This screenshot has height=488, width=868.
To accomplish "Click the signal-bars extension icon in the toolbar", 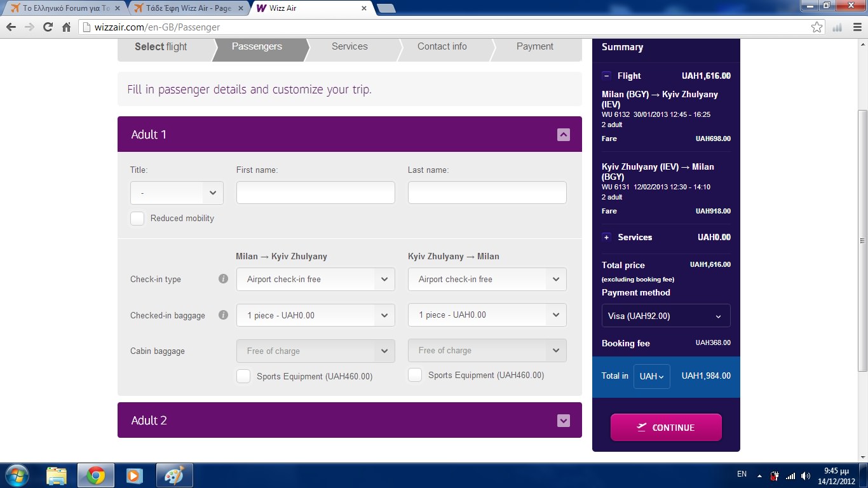I will coord(837,27).
